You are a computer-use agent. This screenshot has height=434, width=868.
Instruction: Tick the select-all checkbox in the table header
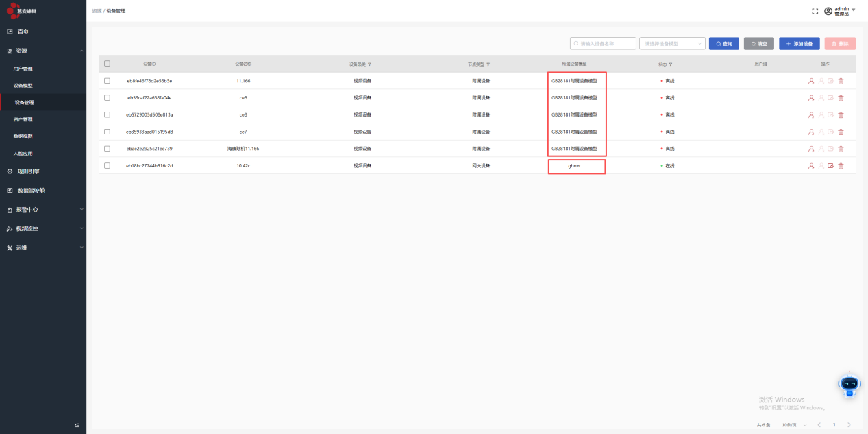(x=107, y=64)
